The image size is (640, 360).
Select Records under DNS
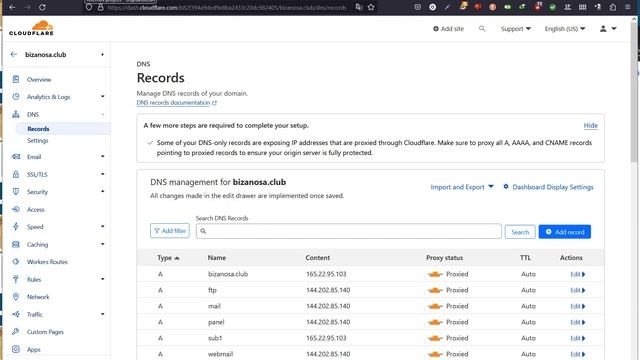tap(38, 129)
